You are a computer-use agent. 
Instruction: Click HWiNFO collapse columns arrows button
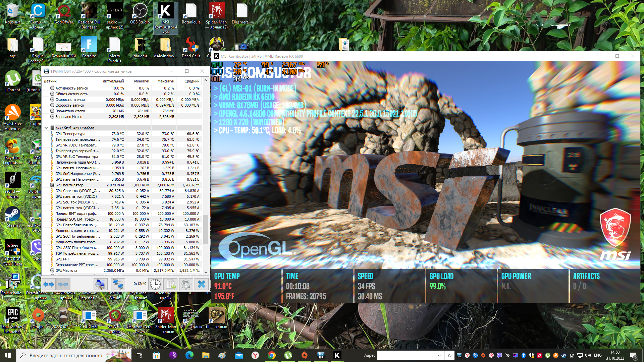(63, 284)
